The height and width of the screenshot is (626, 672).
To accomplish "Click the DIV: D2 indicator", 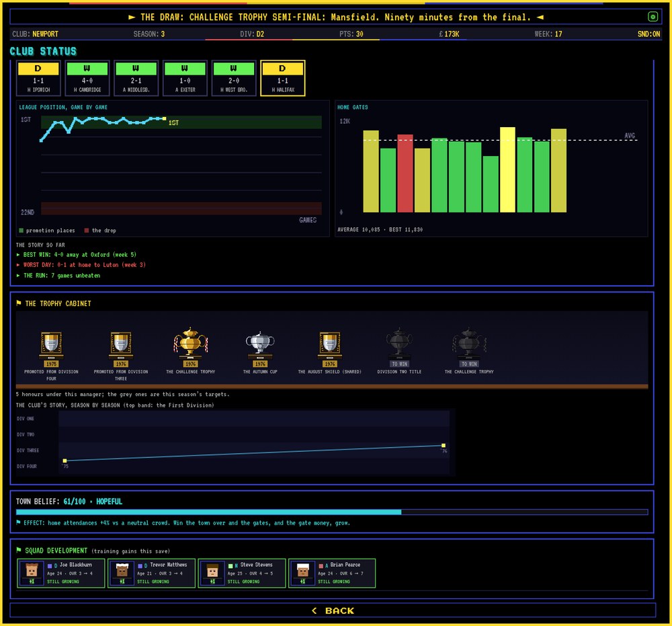I will click(x=252, y=34).
